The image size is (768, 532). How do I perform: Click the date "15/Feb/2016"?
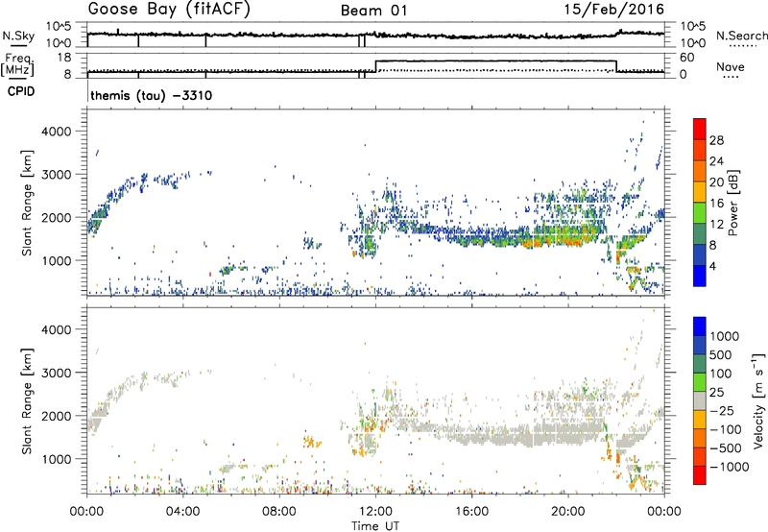click(614, 9)
